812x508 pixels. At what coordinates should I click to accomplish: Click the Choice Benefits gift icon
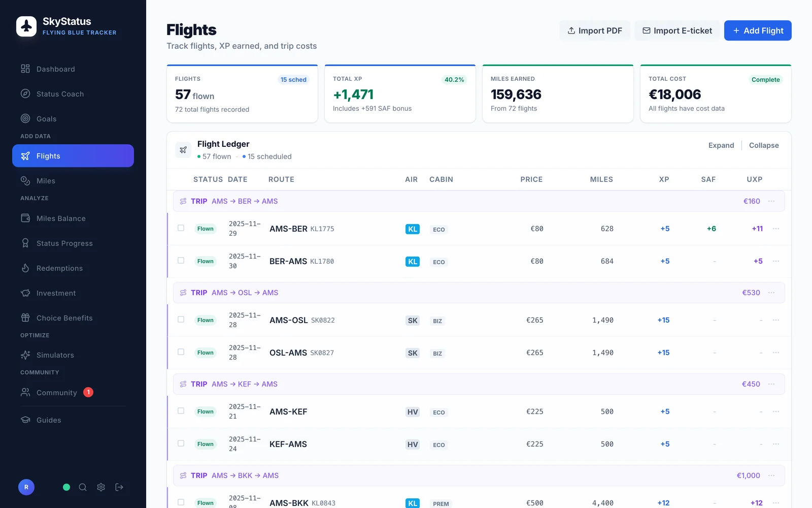point(25,318)
